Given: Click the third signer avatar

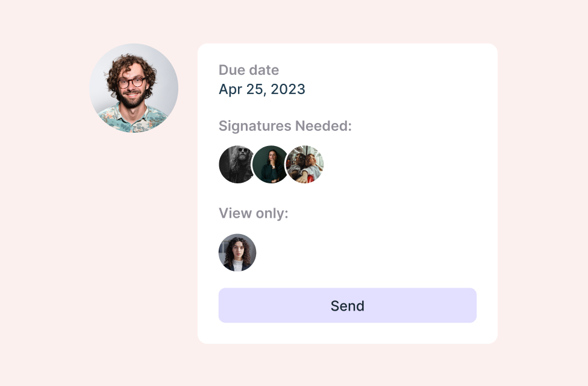Looking at the screenshot, I should (305, 164).
